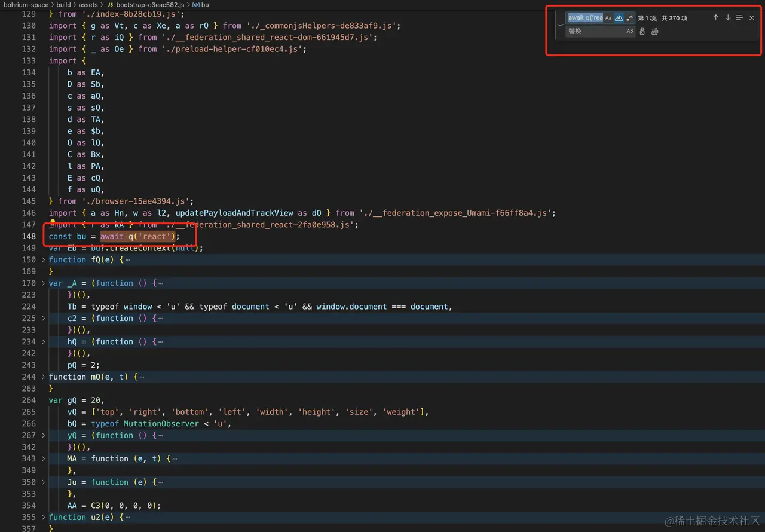Image resolution: width=765 pixels, height=532 pixels.
Task: Expand folded MA function at line 343
Action: pos(44,458)
